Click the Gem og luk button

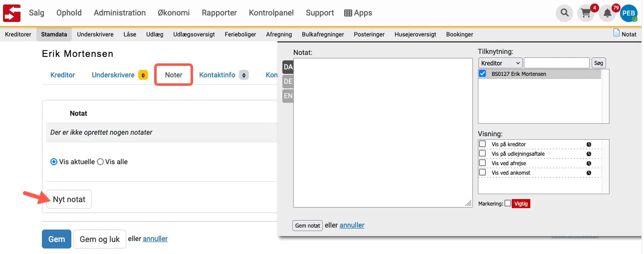pos(100,239)
